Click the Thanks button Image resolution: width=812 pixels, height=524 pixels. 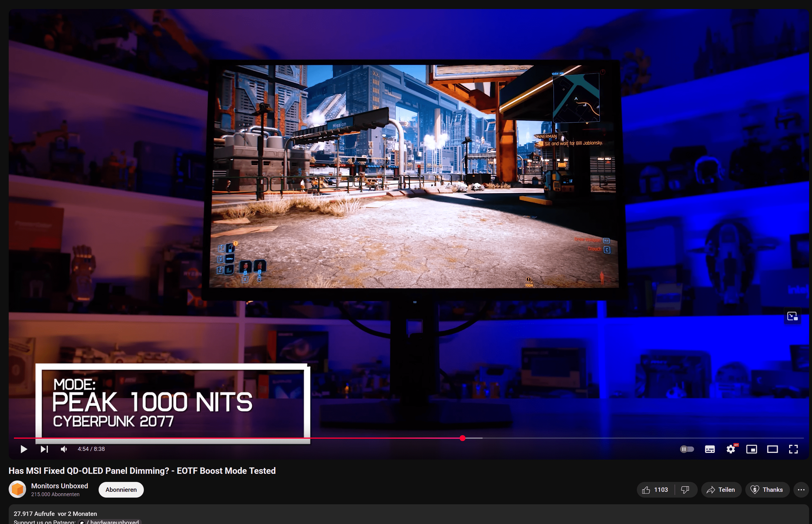(767, 490)
